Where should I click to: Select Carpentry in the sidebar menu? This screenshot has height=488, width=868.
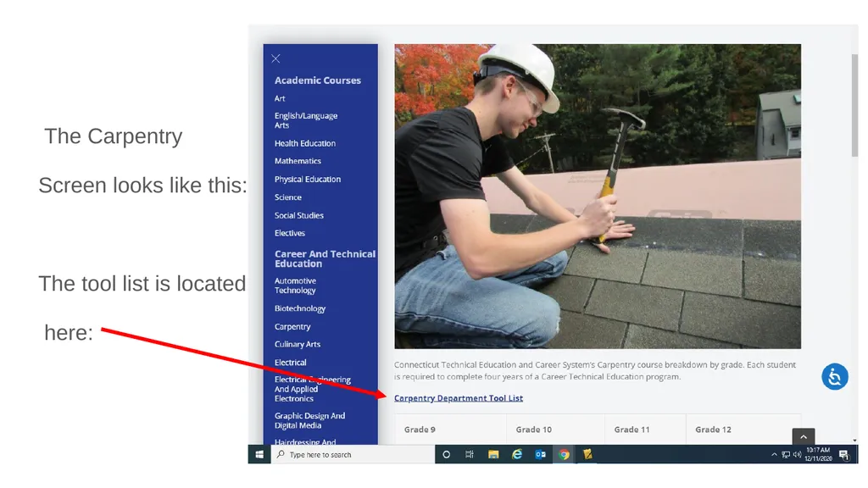[x=292, y=327]
